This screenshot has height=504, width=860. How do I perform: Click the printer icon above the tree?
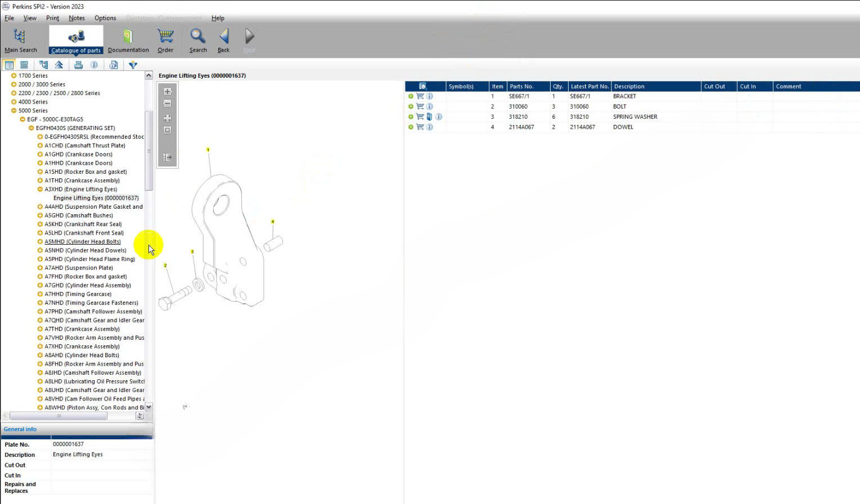[79, 65]
